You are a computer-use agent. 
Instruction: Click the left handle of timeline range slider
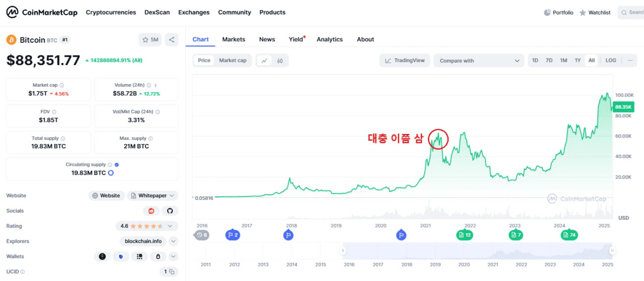pos(344,250)
